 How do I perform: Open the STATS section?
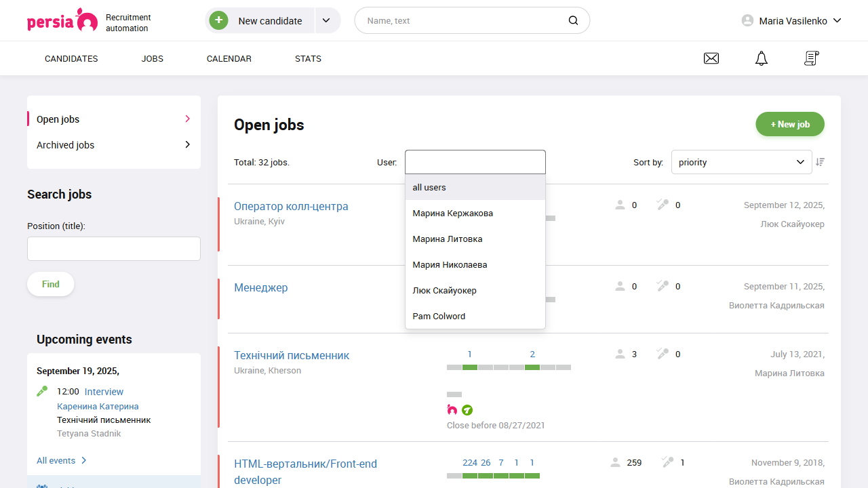point(308,58)
